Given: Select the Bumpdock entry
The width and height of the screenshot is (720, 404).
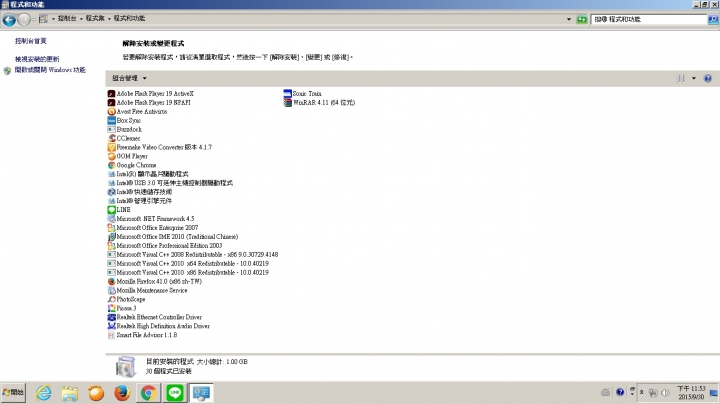Looking at the screenshot, I should point(124,129).
